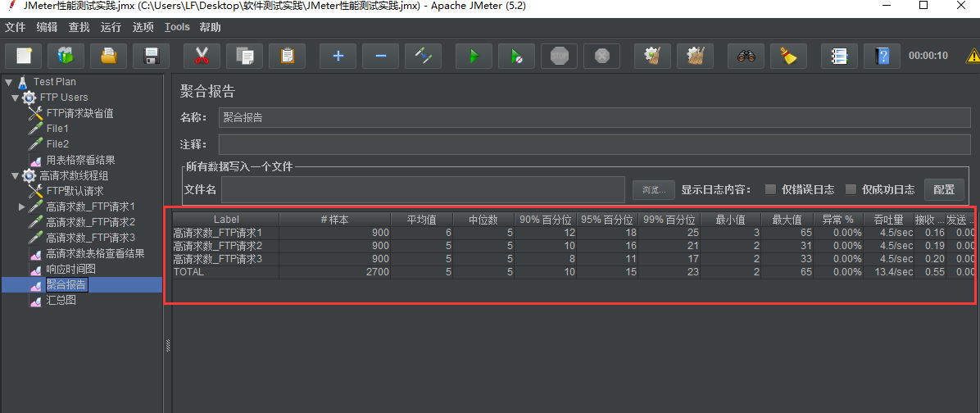Open Search with binoculars icon

(x=746, y=56)
